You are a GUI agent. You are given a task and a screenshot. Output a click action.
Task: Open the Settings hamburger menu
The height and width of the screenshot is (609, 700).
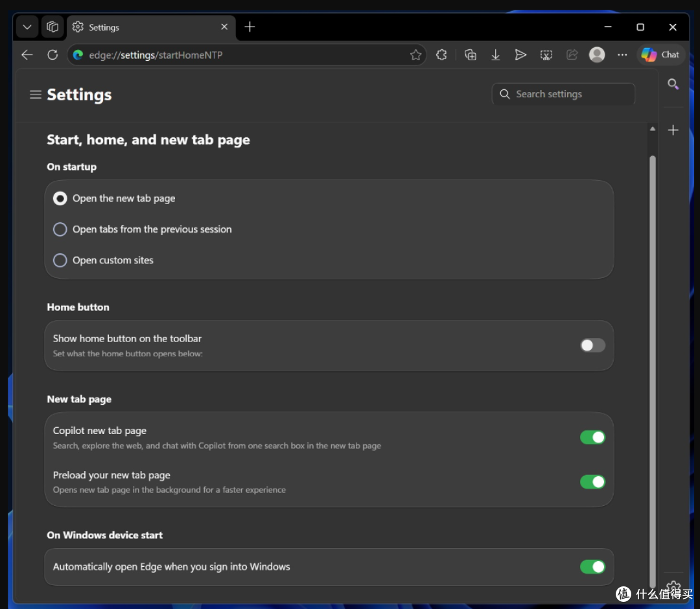[x=36, y=95]
